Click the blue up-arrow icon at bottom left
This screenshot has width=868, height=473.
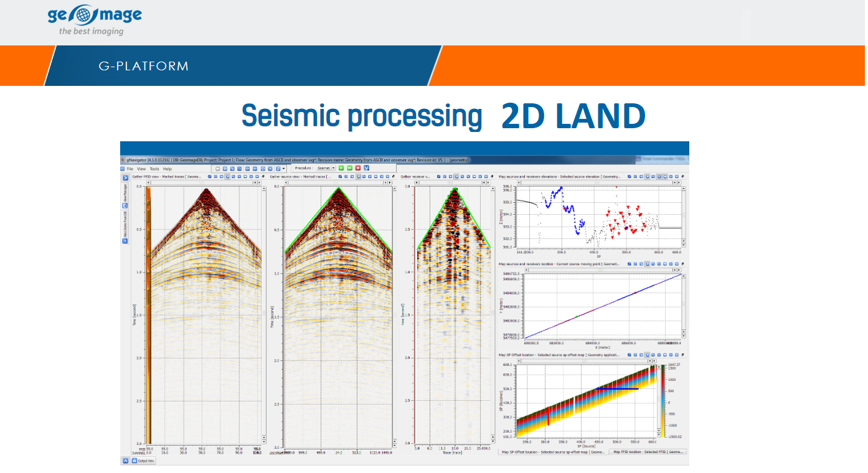(x=125, y=461)
